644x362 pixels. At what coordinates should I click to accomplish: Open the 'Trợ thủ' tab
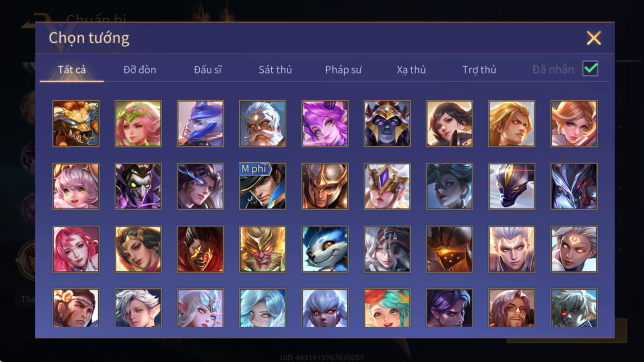pyautogui.click(x=479, y=69)
